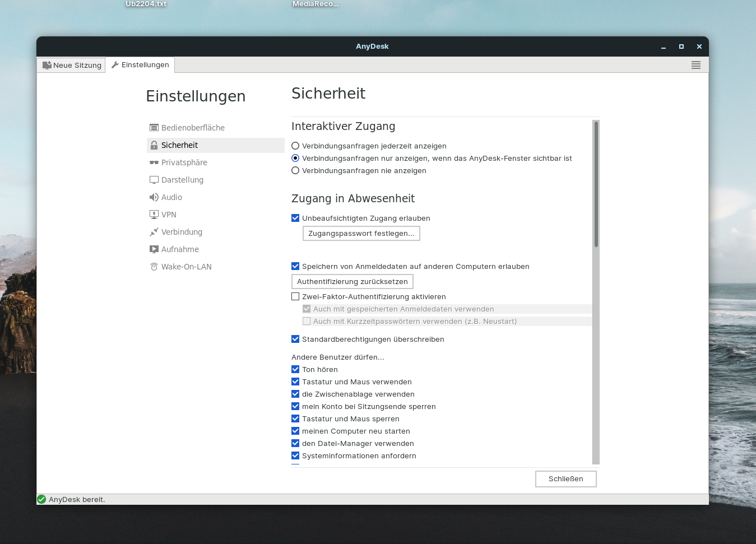
Task: Switch to the Einstellungen tab
Action: click(140, 65)
